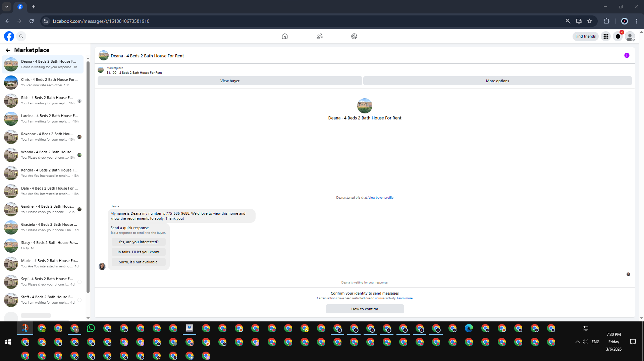Send quick response "Sorry, it's not available."
Image resolution: width=644 pixels, height=361 pixels.
(x=139, y=262)
